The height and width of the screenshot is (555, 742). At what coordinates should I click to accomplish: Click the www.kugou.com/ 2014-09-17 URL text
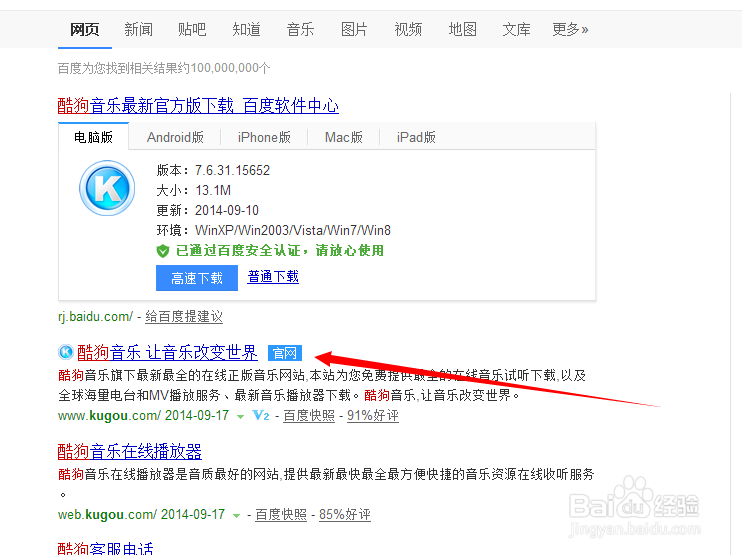[143, 415]
